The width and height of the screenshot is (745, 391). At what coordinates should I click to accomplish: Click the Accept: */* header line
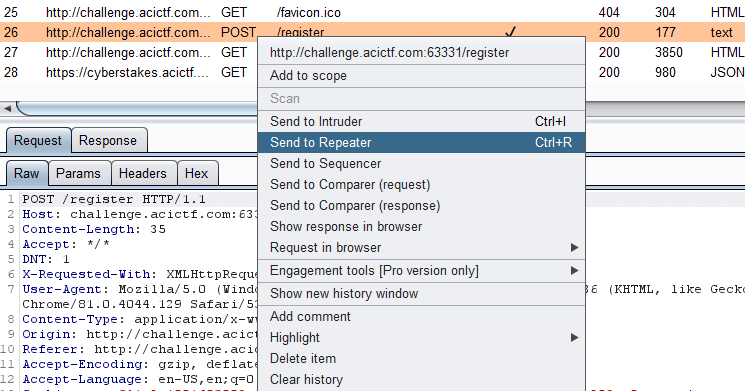pyautogui.click(x=66, y=244)
